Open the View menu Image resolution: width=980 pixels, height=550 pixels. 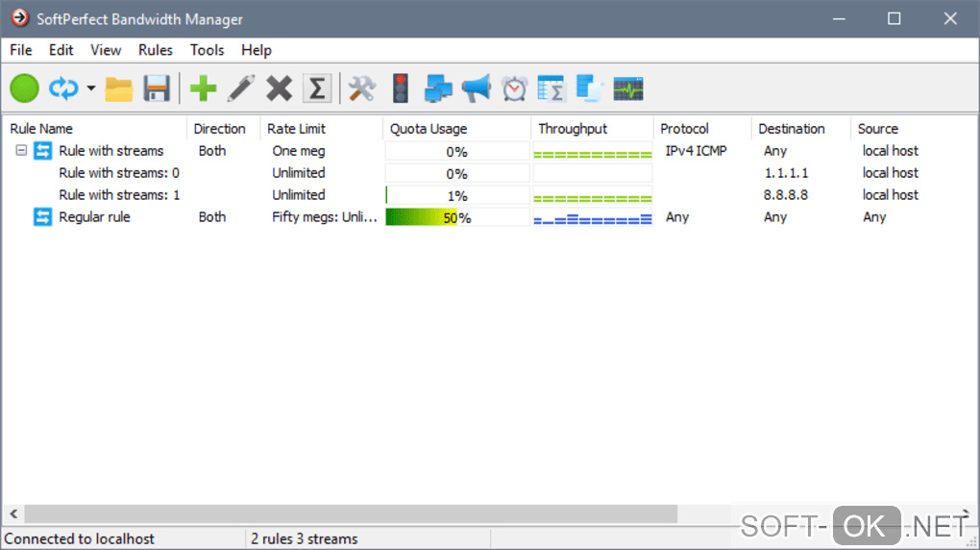coord(106,50)
